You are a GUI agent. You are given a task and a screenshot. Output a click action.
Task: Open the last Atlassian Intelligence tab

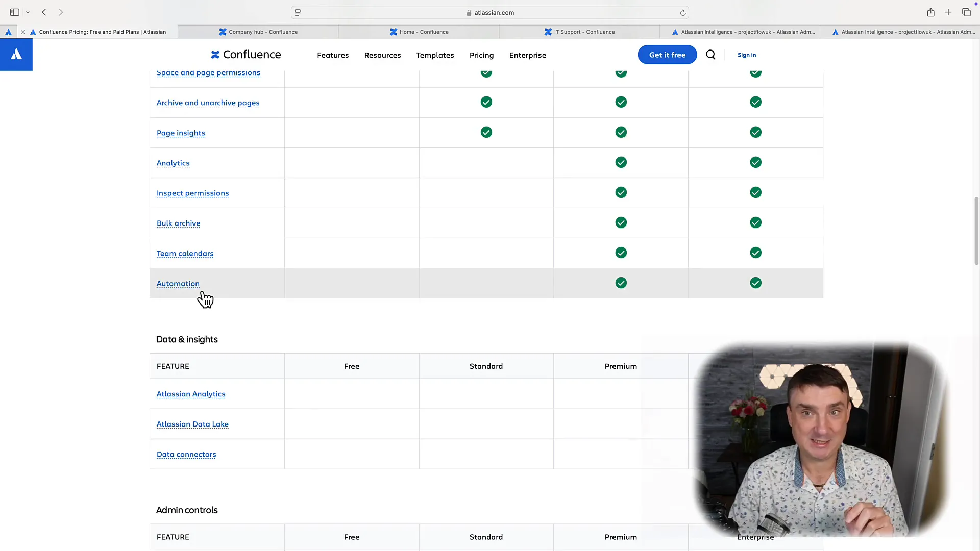tap(900, 32)
